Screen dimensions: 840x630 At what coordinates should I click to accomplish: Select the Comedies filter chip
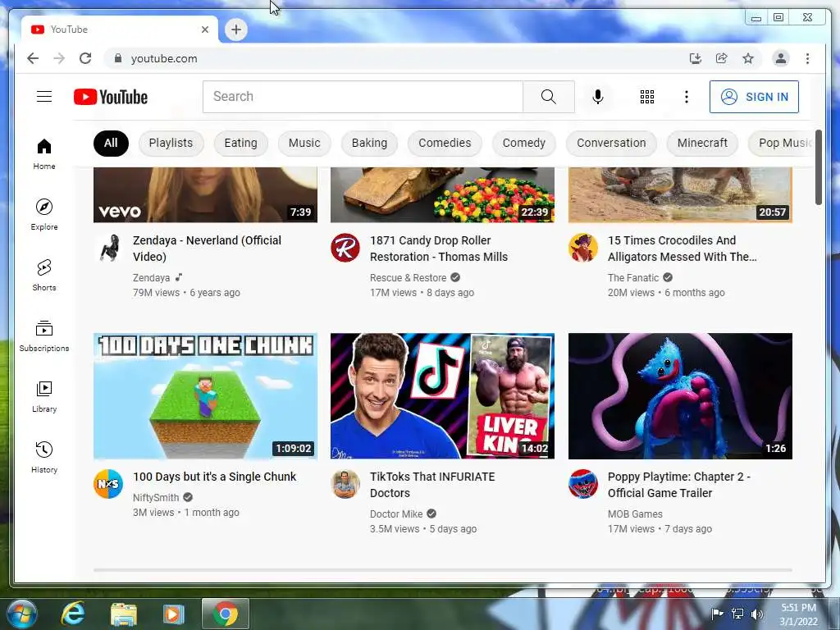(x=445, y=143)
